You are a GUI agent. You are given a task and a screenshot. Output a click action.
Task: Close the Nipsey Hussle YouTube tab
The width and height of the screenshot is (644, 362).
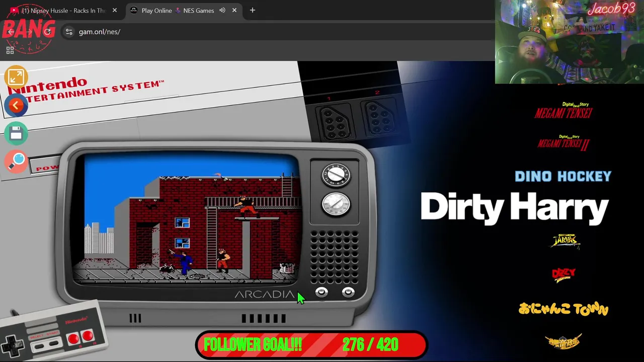coord(115,10)
